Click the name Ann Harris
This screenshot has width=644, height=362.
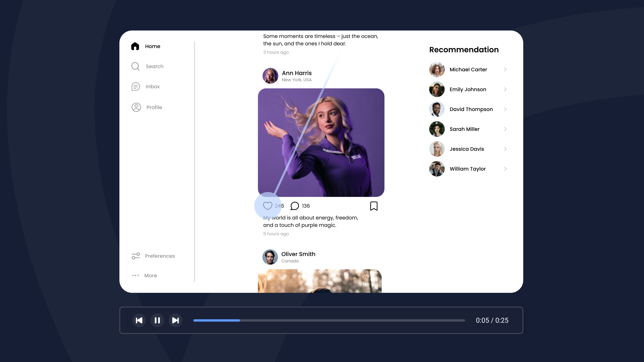(x=297, y=73)
